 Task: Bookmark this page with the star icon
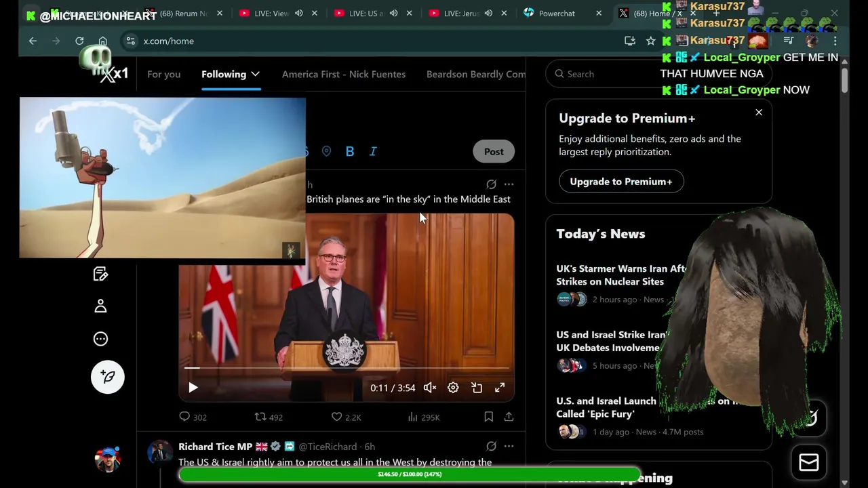[x=650, y=41]
